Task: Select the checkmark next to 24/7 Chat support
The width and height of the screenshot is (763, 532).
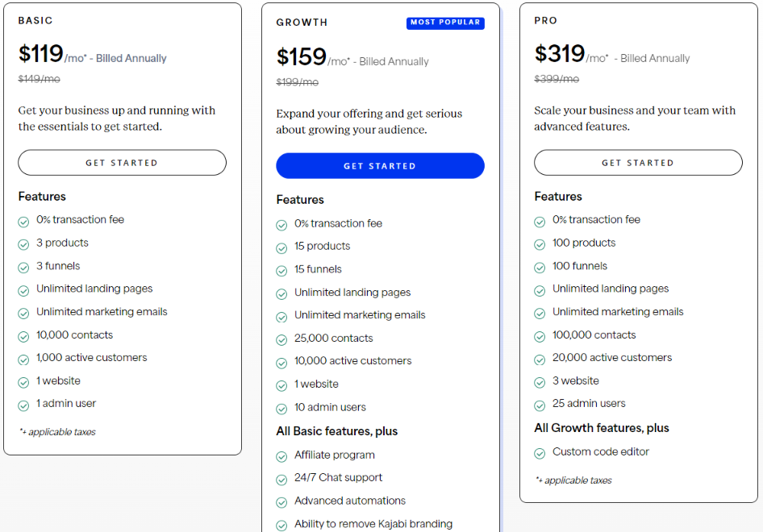Action: click(281, 478)
